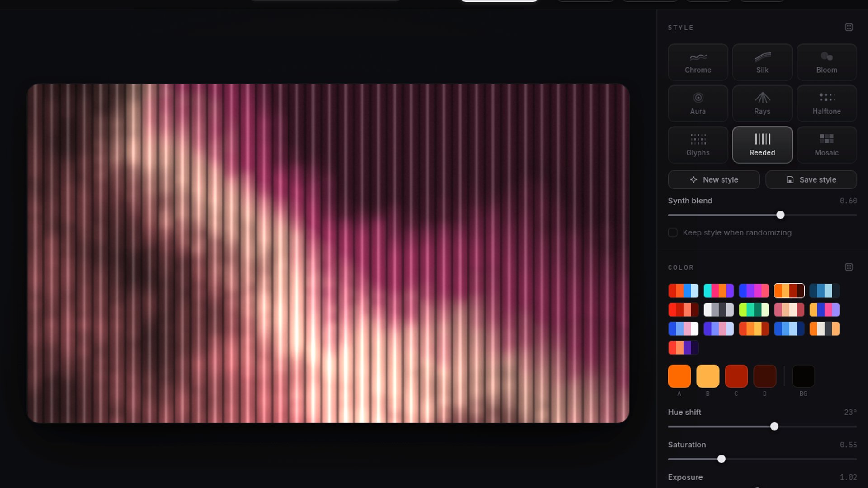Adjust the Saturation slider handle
The width and height of the screenshot is (868, 488).
point(722,459)
